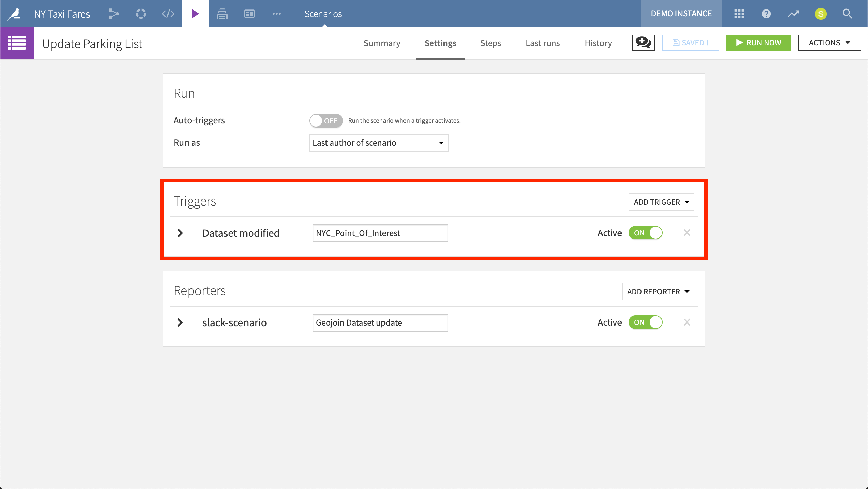This screenshot has width=868, height=489.
Task: Switch to the History tab
Action: click(x=598, y=43)
